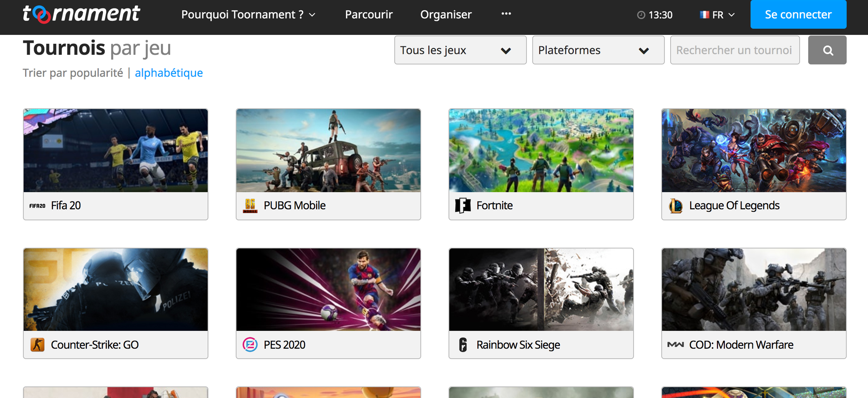This screenshot has height=398, width=868.
Task: Open the Plateformes dropdown
Action: pyautogui.click(x=598, y=50)
